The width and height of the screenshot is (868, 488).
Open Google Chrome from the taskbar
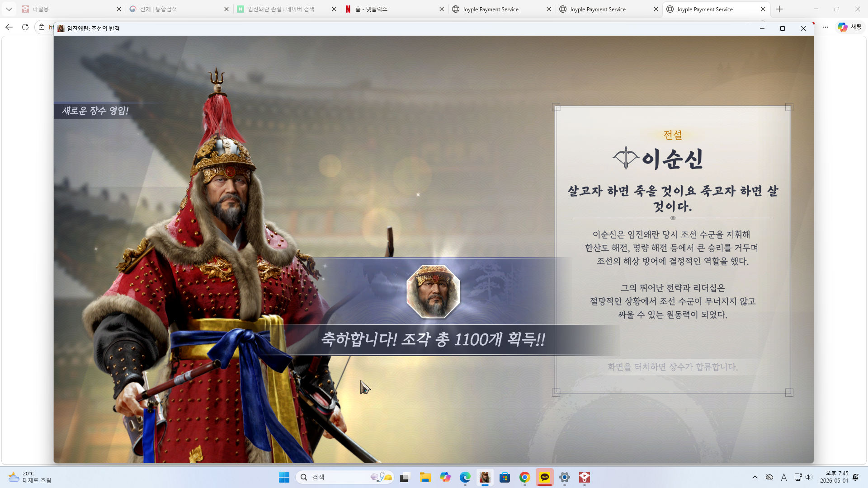tap(525, 477)
